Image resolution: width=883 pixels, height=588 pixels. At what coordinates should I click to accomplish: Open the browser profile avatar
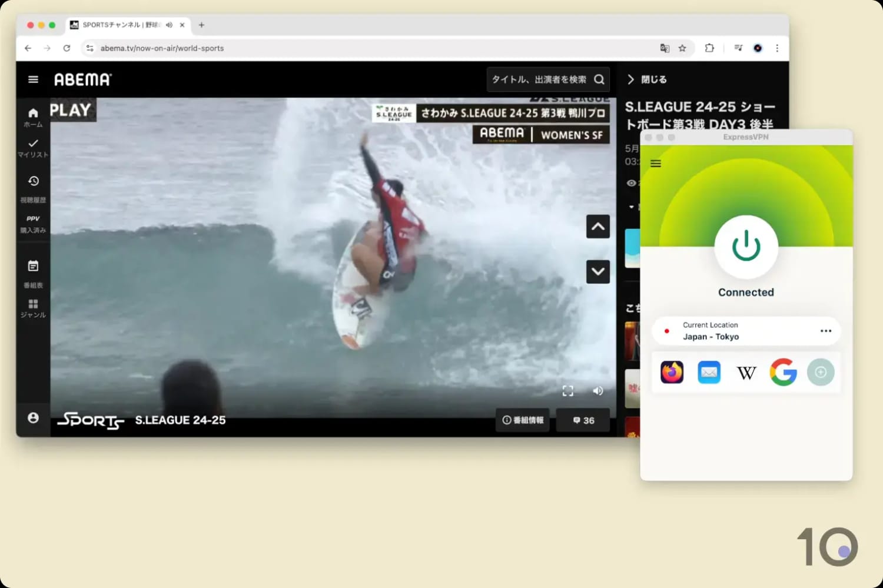click(758, 48)
